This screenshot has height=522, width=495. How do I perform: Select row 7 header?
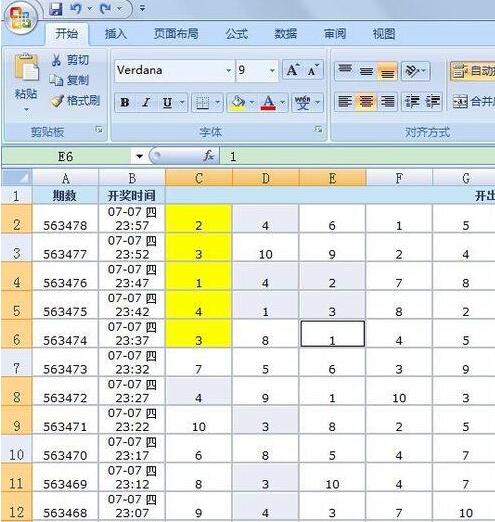tap(17, 363)
